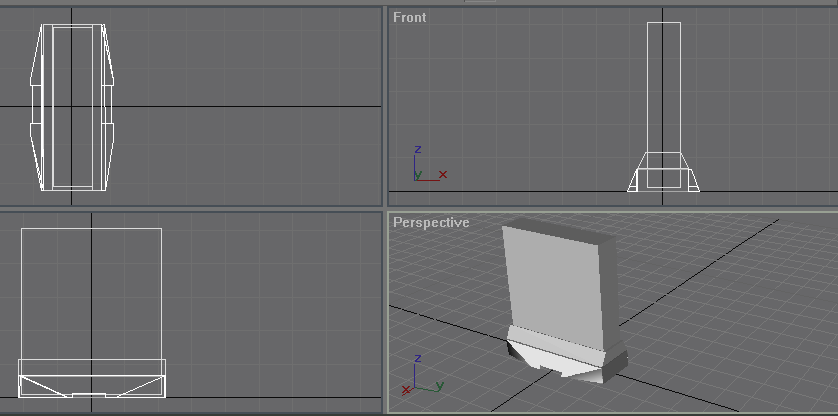838x416 pixels.
Task: Click the Front viewport label
Action: point(409,17)
